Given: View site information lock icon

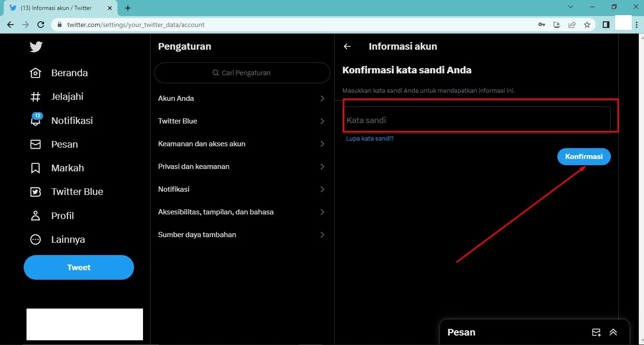Looking at the screenshot, I should coord(60,25).
